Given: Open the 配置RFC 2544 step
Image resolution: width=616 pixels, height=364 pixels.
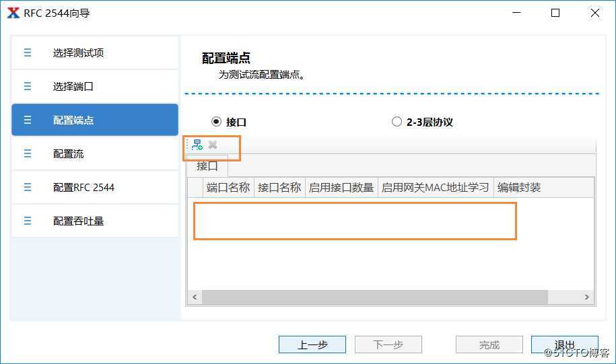Looking at the screenshot, I should (95, 187).
